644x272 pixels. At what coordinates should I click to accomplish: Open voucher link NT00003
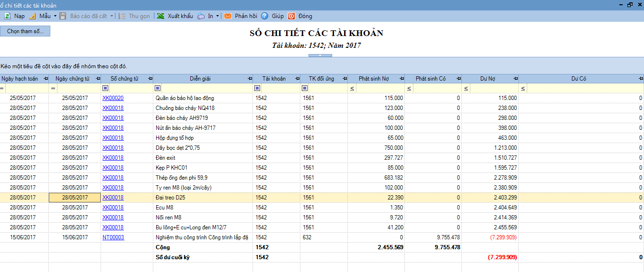(x=113, y=237)
